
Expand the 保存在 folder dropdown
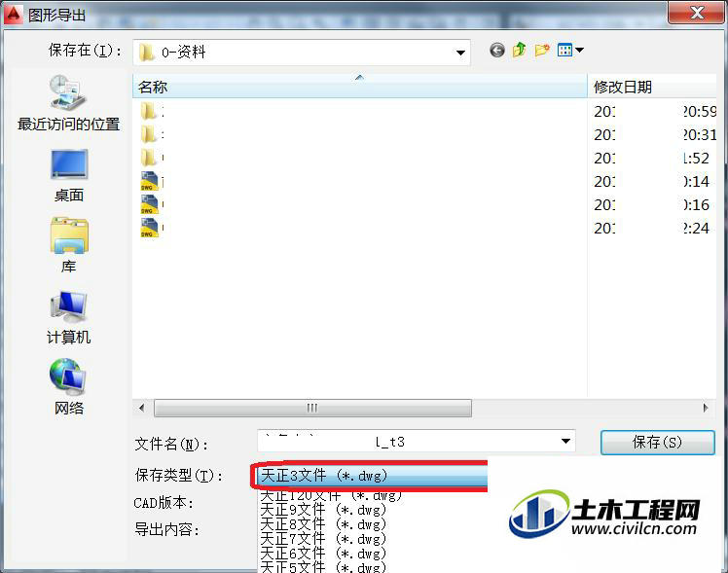(x=460, y=53)
